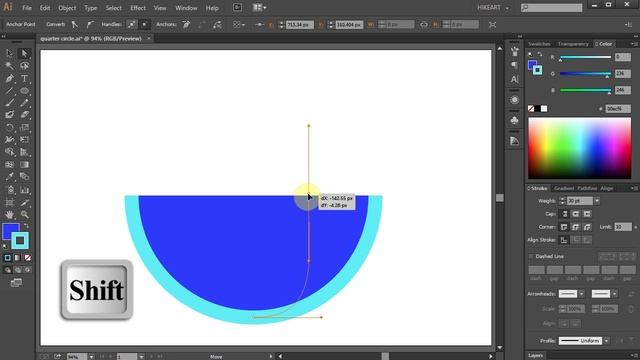
Task: Open the Window menu
Action: 186,8
